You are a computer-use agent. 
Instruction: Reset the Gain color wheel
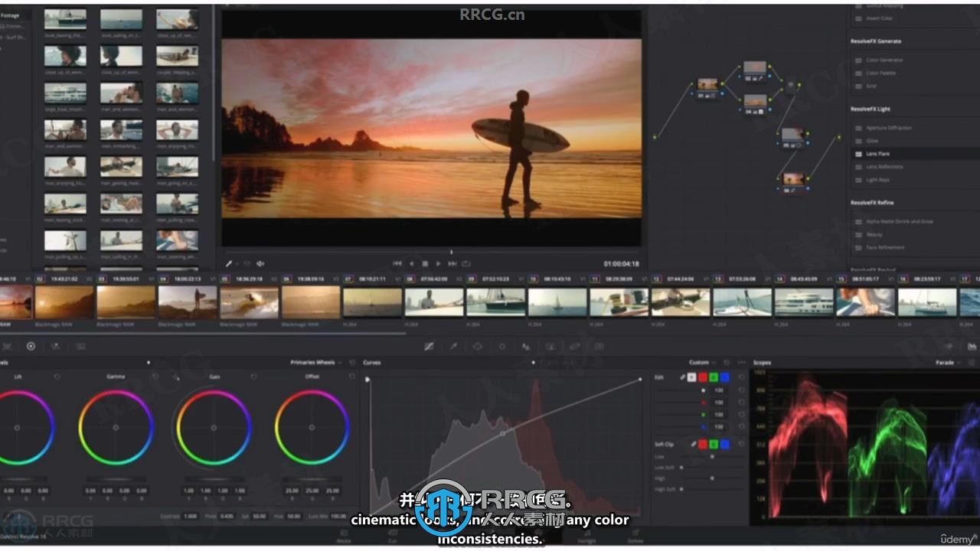(253, 377)
